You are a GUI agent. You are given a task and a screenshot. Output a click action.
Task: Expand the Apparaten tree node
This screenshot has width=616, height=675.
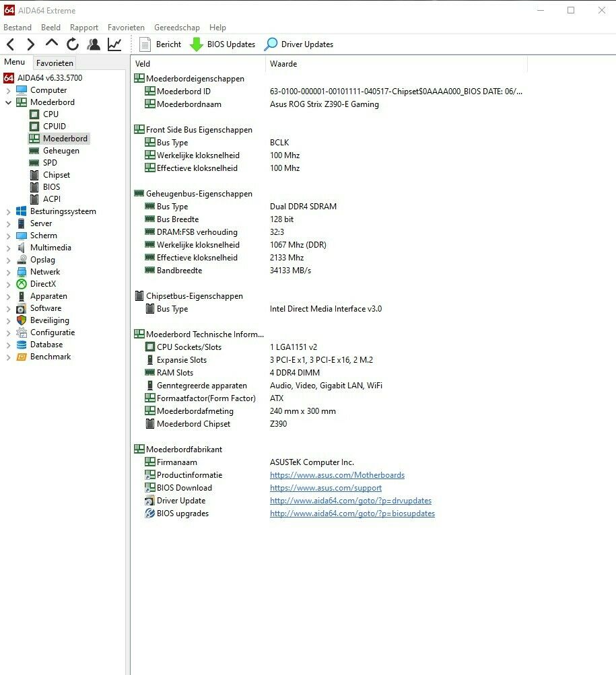click(8, 296)
